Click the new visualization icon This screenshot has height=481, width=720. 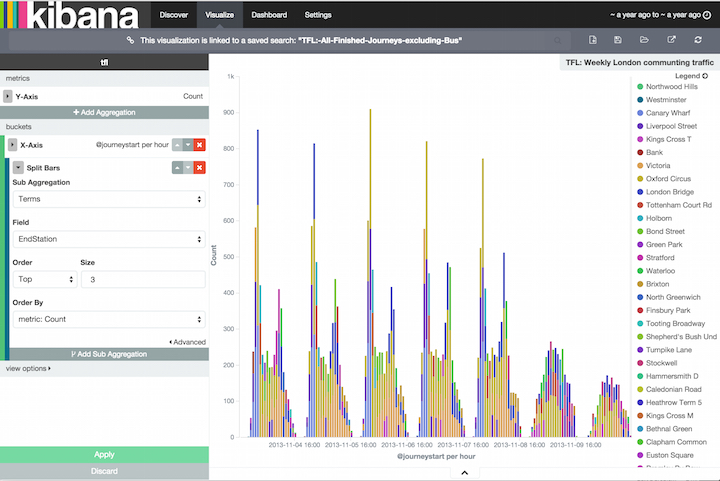pos(593,40)
